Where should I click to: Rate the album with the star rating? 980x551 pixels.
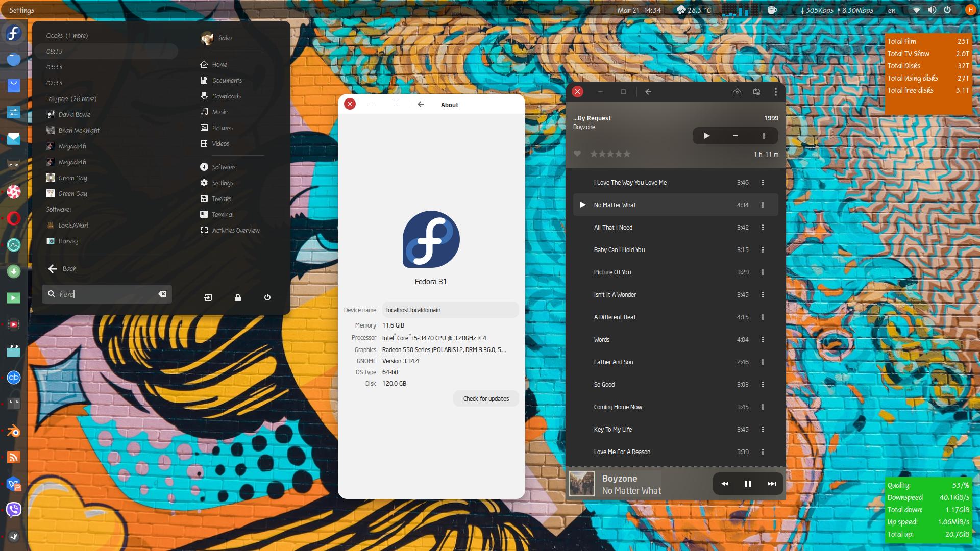coord(610,154)
